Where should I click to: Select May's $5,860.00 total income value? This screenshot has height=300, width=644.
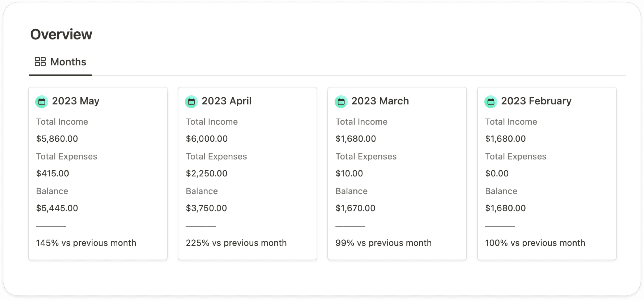(57, 138)
